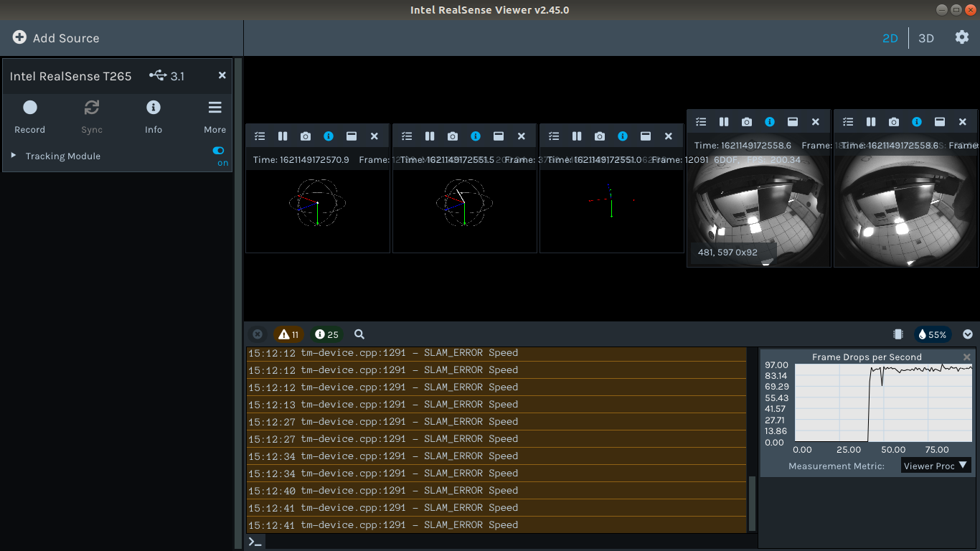Expand the Tracking Module section

[14, 156]
